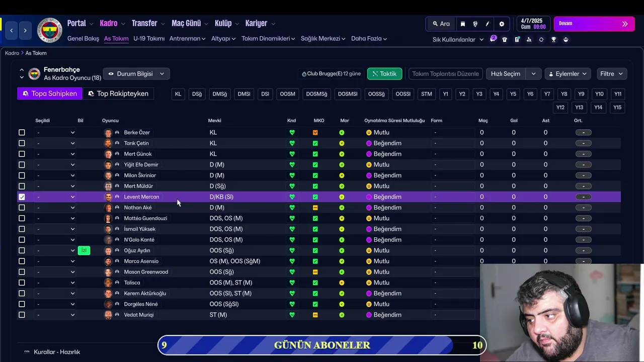Tick Vedat Muriqi's checkbox
The image size is (644, 362).
[x=22, y=315]
